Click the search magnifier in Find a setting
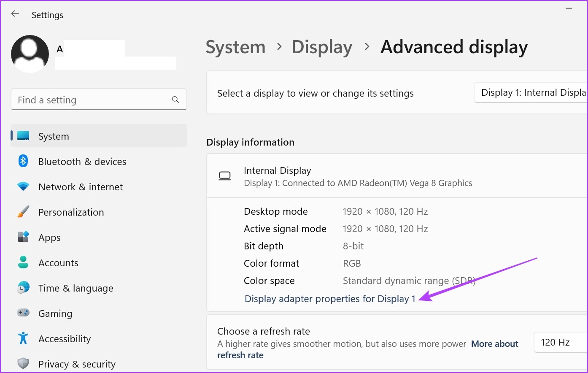The width and height of the screenshot is (588, 373). click(175, 100)
